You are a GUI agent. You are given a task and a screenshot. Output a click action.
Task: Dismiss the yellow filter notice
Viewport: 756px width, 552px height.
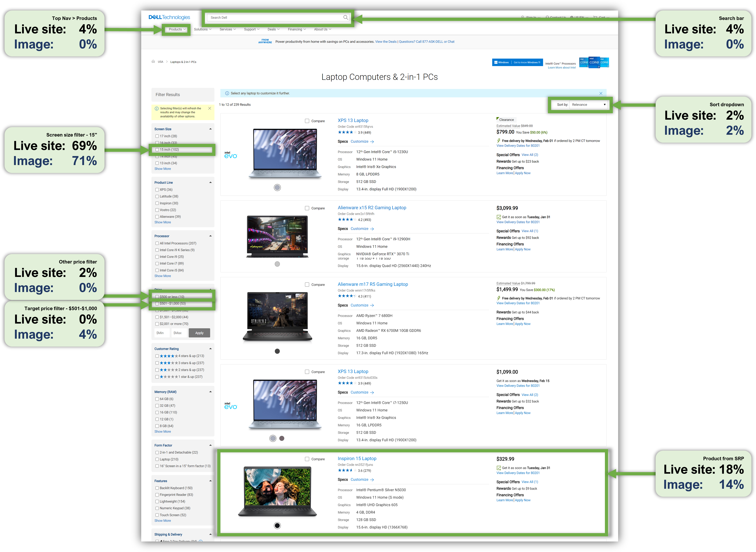click(x=210, y=108)
